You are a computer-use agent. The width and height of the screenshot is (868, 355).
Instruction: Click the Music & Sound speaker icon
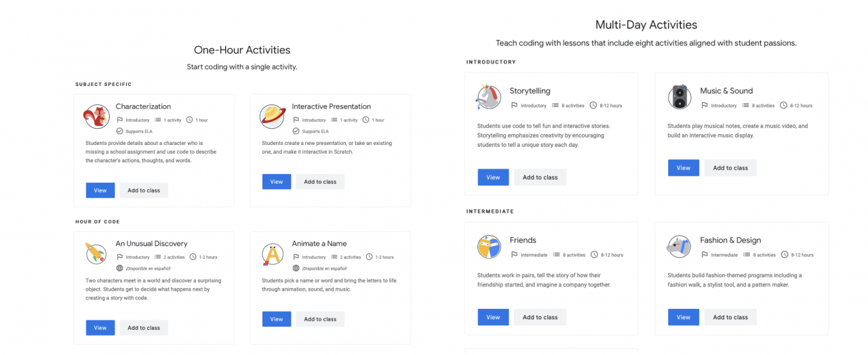pos(679,97)
